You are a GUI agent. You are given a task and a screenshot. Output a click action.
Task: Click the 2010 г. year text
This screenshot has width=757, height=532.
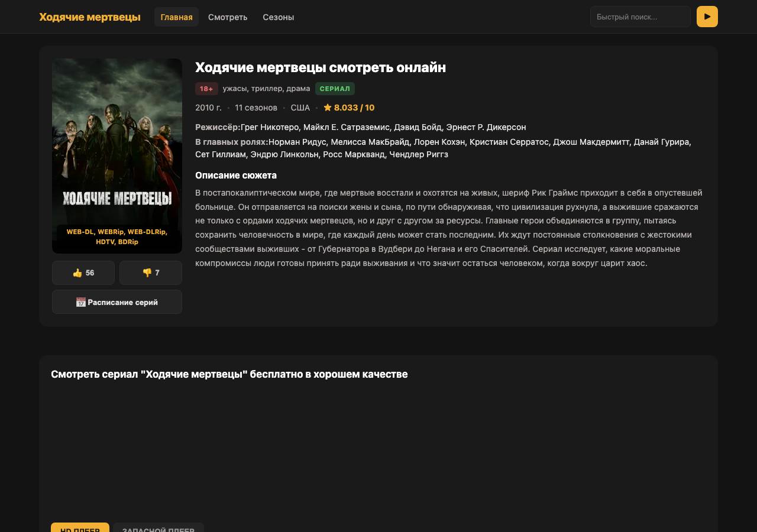[x=208, y=108]
